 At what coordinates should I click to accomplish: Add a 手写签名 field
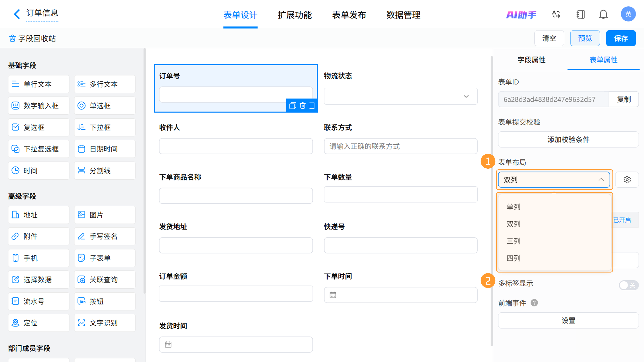tap(105, 236)
